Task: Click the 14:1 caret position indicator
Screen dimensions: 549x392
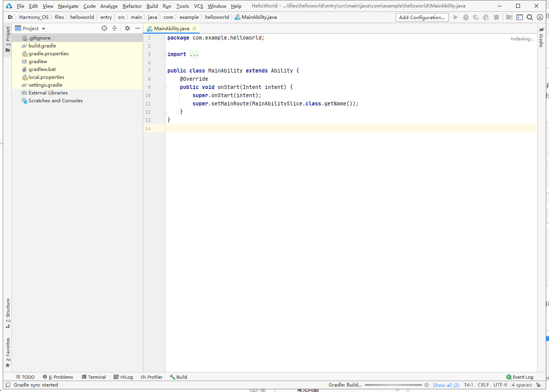Action: (x=468, y=385)
